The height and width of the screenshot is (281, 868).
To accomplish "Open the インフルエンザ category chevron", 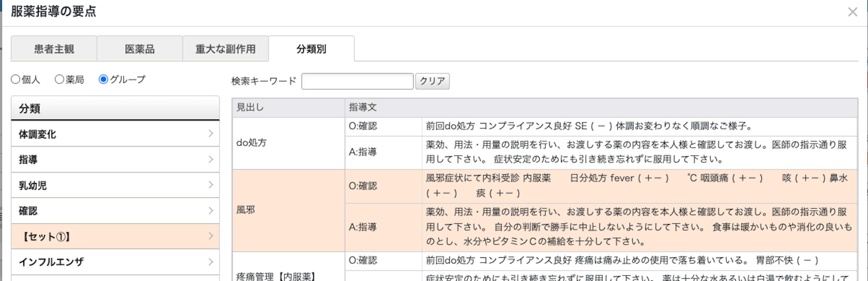I will pos(211,262).
